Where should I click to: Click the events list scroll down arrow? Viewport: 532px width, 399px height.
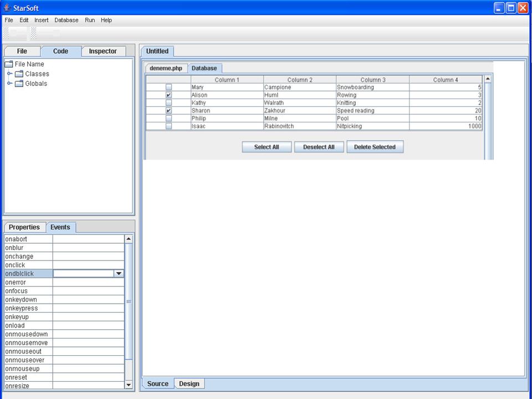[129, 385]
